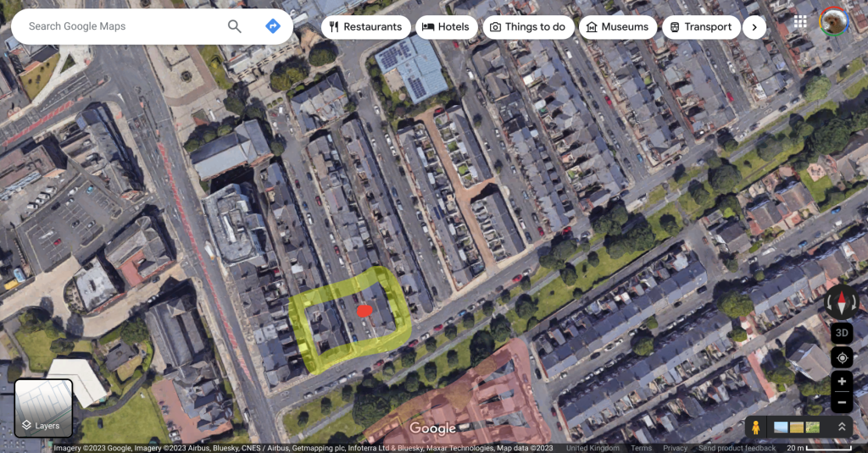Toggle imagery strip thumbnails at the bottom
The image size is (868, 453).
pos(797,427)
